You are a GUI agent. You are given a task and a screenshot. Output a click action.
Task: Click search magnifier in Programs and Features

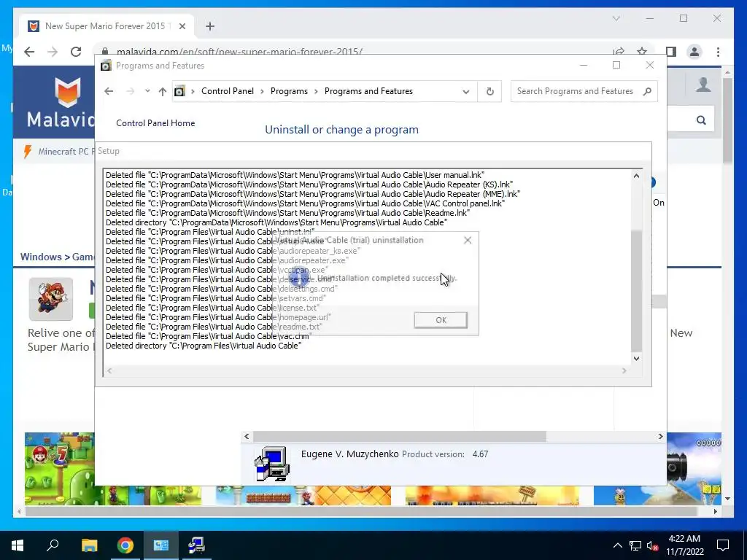click(647, 91)
